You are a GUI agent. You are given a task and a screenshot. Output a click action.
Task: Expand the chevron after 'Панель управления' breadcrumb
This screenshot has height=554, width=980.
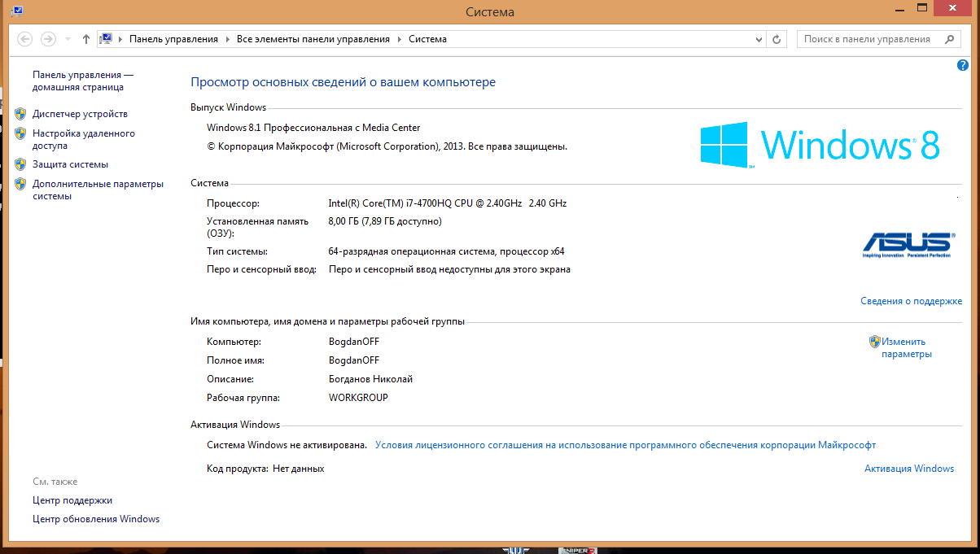coord(228,39)
